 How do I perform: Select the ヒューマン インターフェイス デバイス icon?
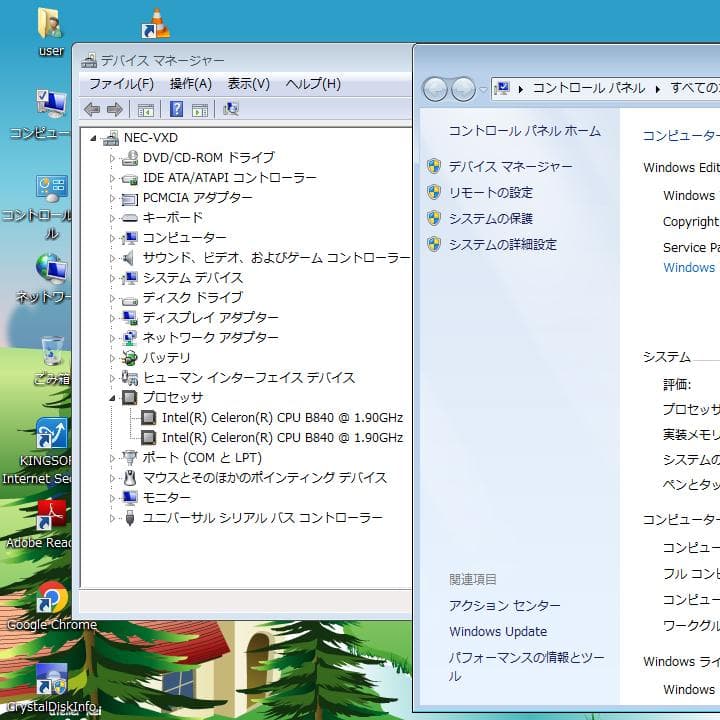tap(129, 378)
